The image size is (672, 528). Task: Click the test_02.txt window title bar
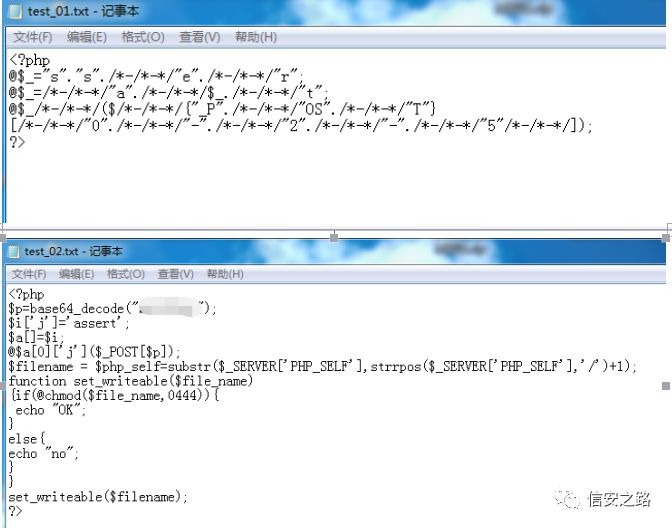point(336,251)
